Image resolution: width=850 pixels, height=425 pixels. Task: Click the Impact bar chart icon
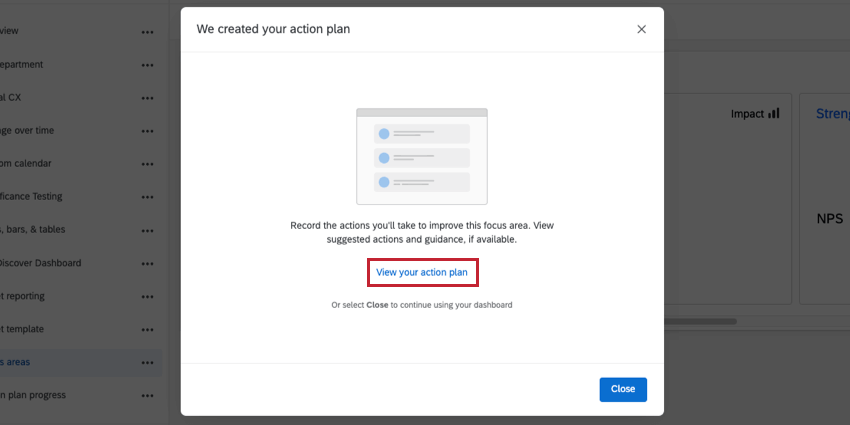773,114
